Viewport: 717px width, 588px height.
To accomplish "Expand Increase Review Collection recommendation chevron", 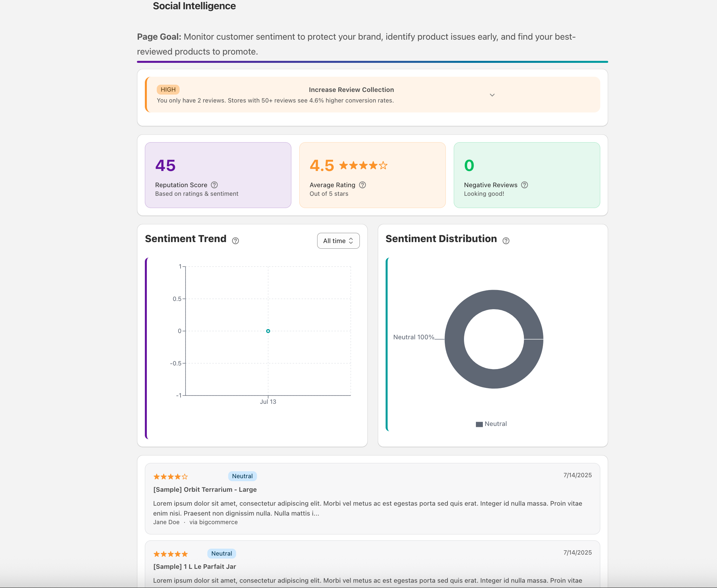I will (x=492, y=95).
